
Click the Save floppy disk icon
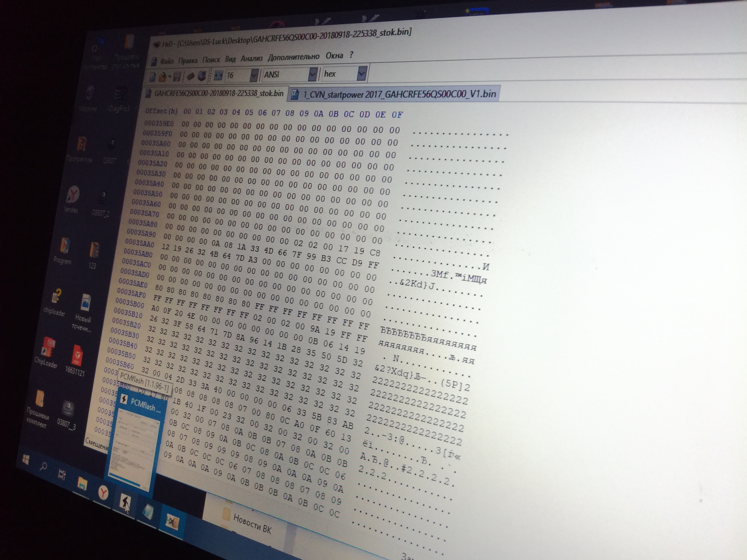pyautogui.click(x=177, y=77)
